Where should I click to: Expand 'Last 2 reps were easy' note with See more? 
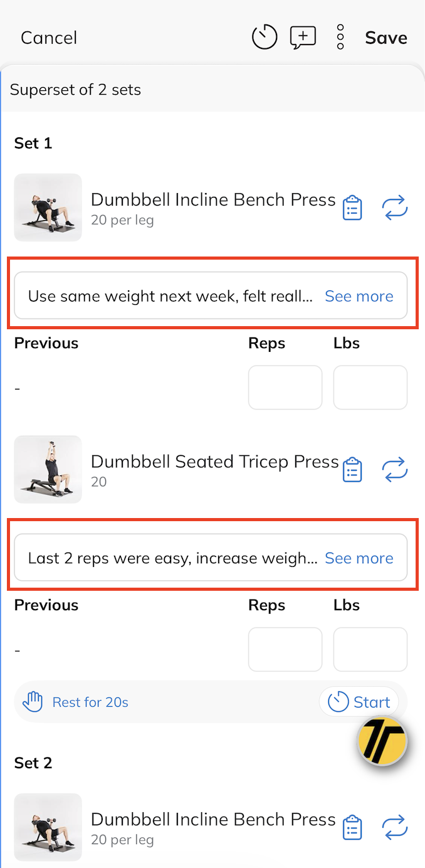359,558
